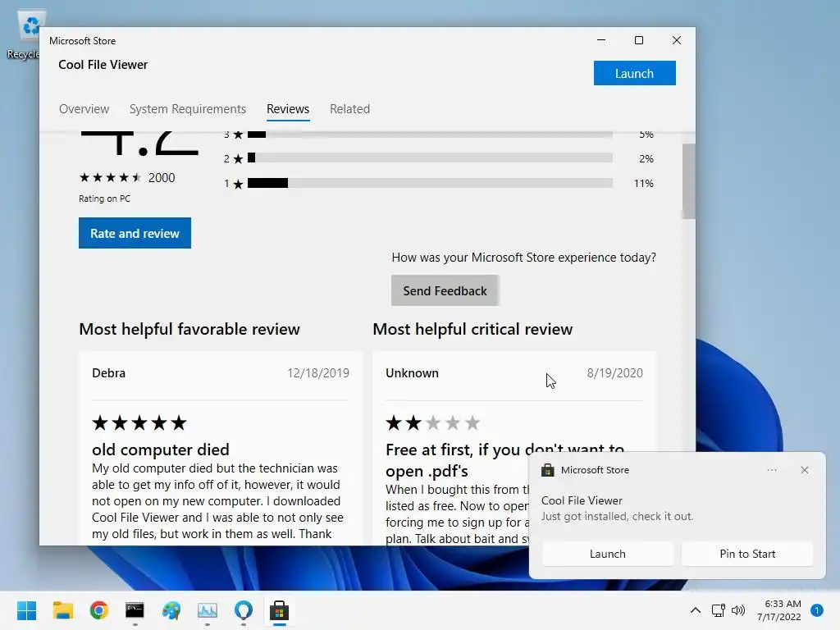The image size is (840, 630).
Task: Click 'Rating on PC' label
Action: click(104, 199)
